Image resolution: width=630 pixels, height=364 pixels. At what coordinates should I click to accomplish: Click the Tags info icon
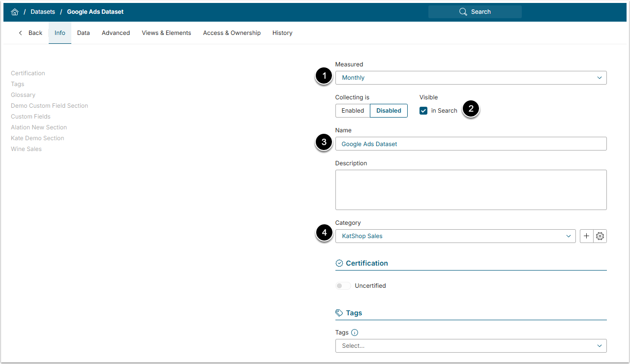(355, 333)
